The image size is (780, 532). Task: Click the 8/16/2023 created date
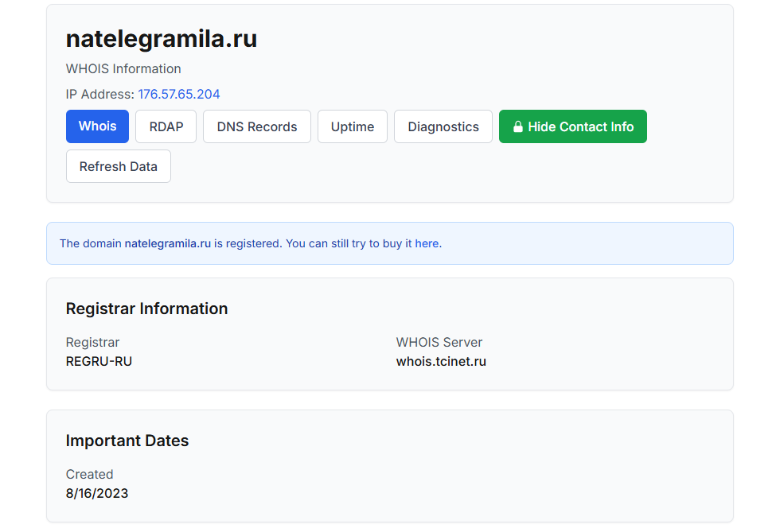coord(97,493)
